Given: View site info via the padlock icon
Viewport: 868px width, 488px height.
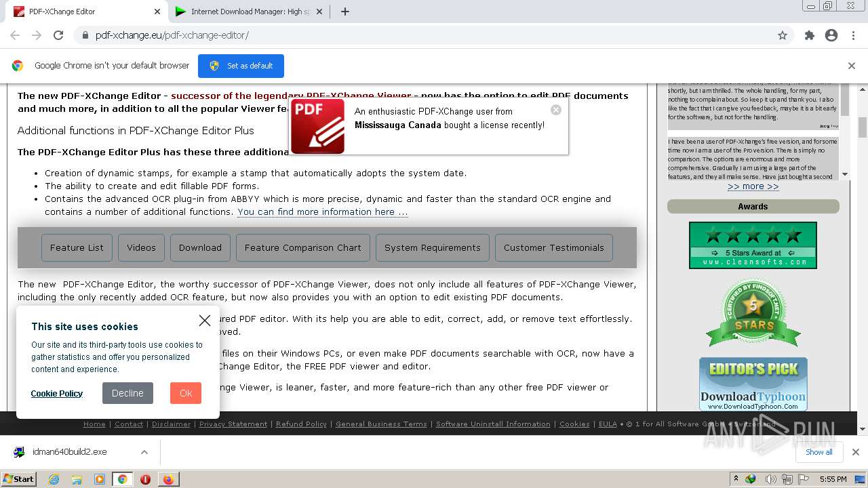Looking at the screenshot, I should [x=85, y=35].
